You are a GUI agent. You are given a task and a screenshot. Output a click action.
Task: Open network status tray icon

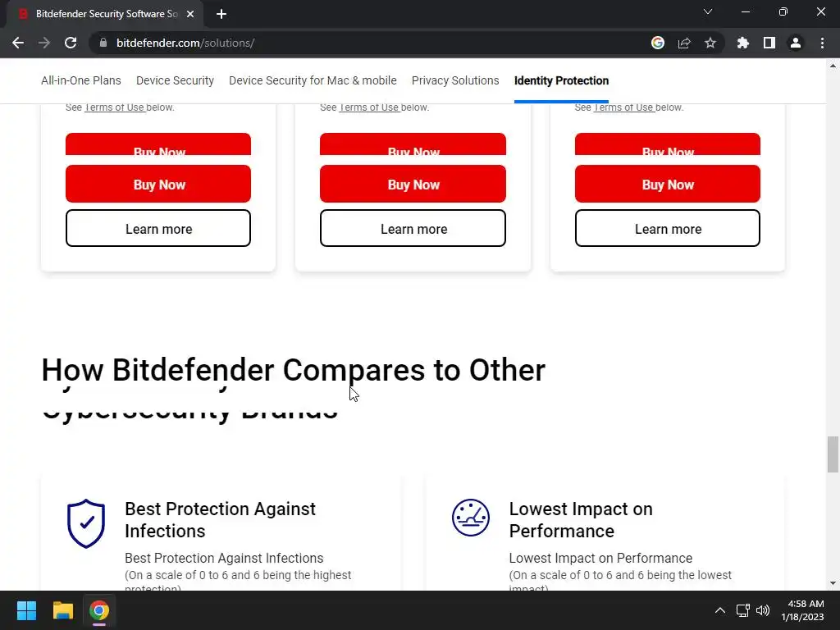point(742,610)
